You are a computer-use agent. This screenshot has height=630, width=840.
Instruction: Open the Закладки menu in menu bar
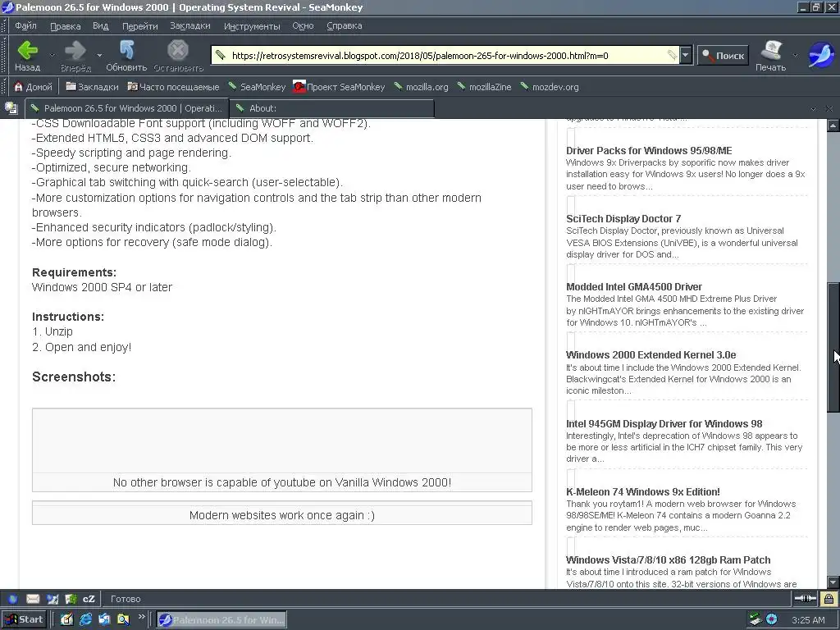click(190, 25)
